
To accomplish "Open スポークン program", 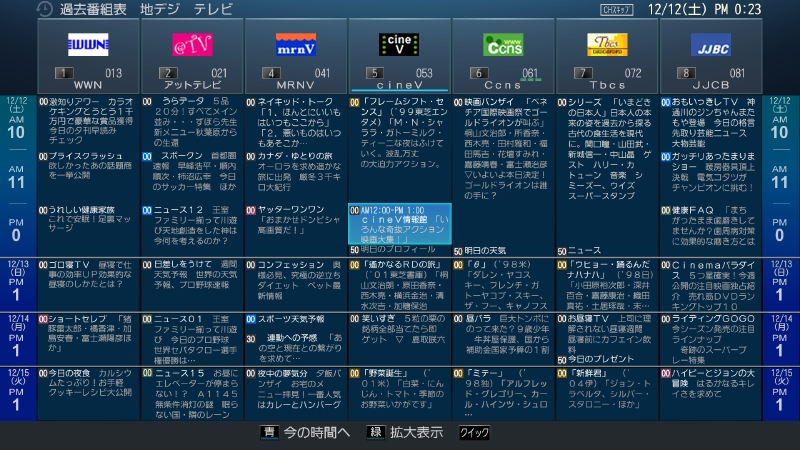I will tap(190, 171).
